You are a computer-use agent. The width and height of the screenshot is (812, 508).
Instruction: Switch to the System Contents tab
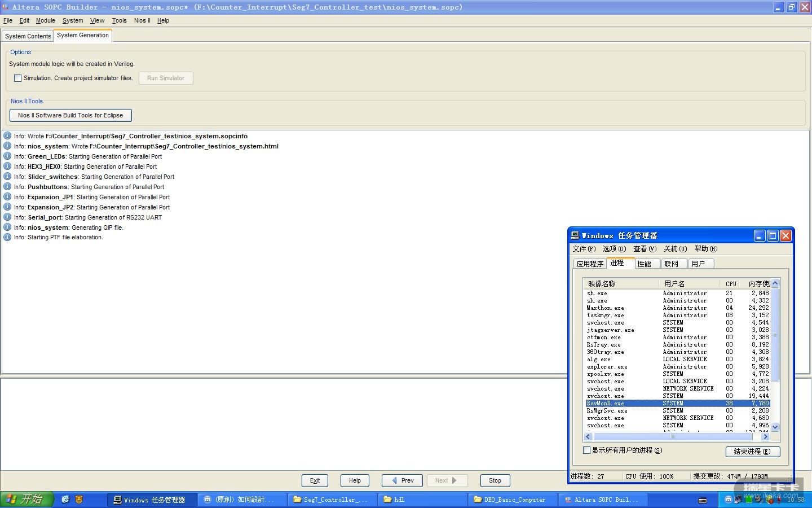click(28, 36)
